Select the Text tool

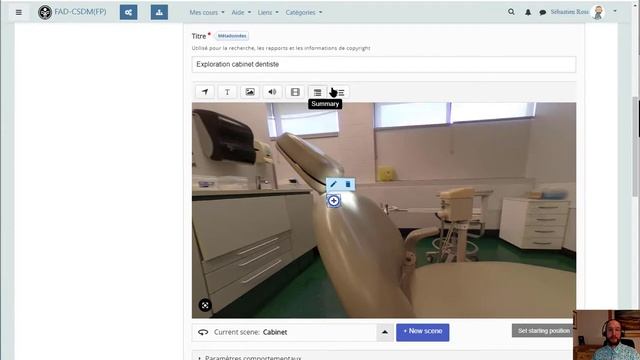point(227,92)
